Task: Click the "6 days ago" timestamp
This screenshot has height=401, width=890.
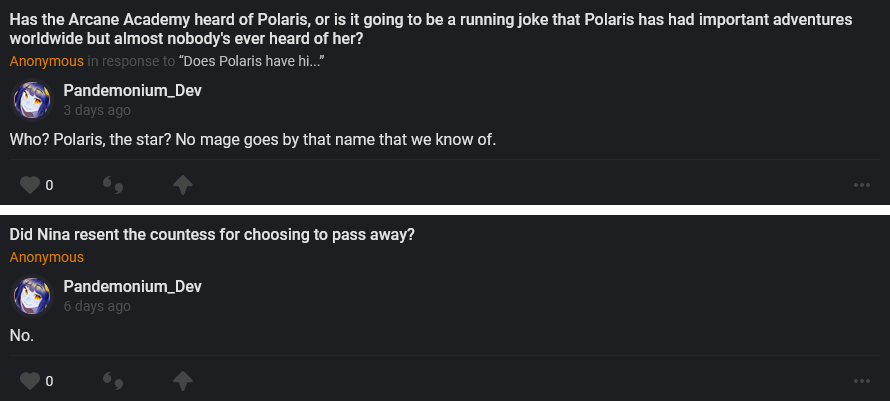Action: coord(97,306)
